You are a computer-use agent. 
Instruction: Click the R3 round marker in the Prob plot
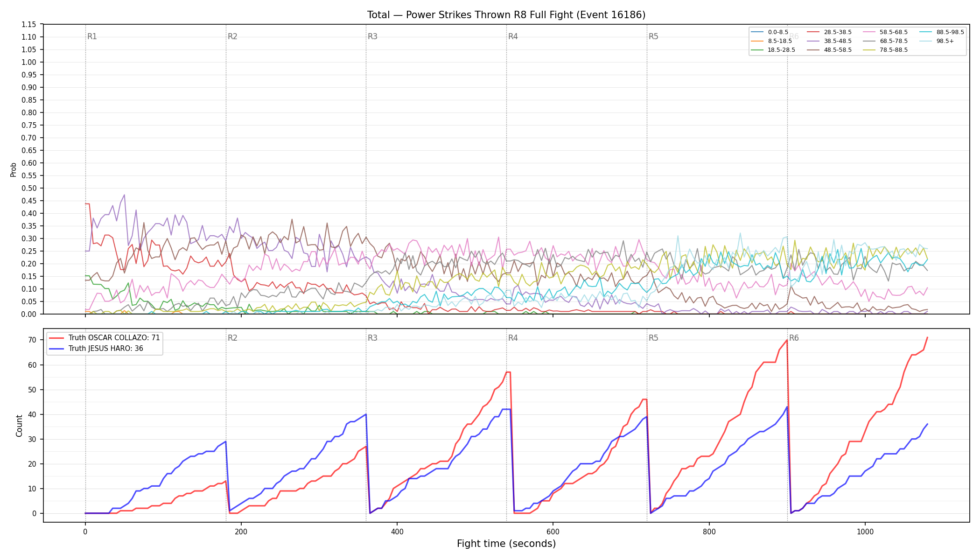[372, 36]
